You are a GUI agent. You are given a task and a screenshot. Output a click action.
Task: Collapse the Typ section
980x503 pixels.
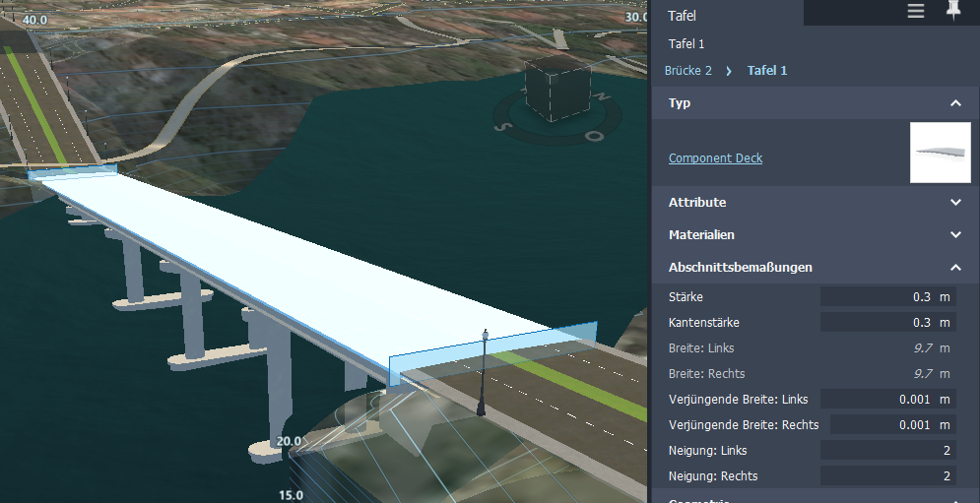(x=955, y=103)
